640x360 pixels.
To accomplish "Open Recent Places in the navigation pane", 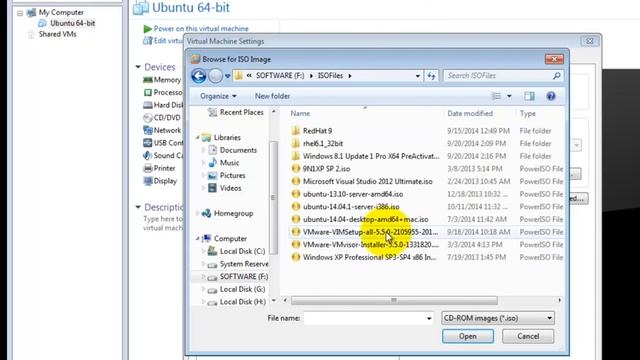I will tap(236, 112).
